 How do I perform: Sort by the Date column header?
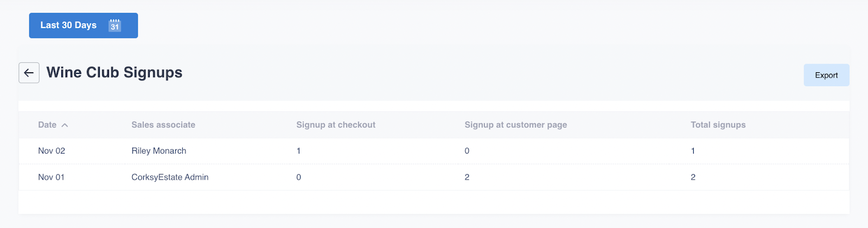pyautogui.click(x=47, y=125)
